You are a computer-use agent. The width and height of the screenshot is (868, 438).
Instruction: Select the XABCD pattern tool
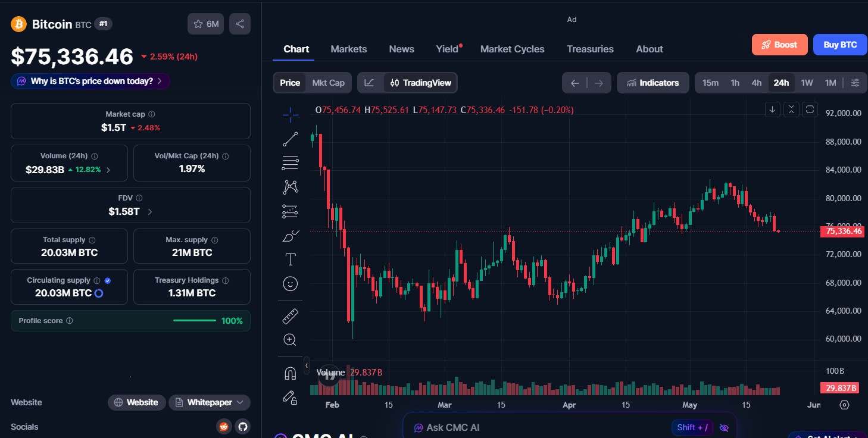[291, 187]
